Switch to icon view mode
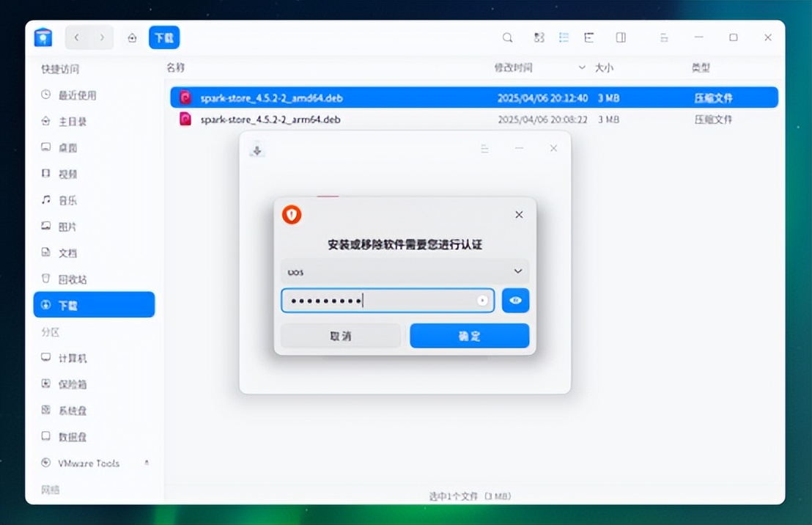 click(x=539, y=37)
